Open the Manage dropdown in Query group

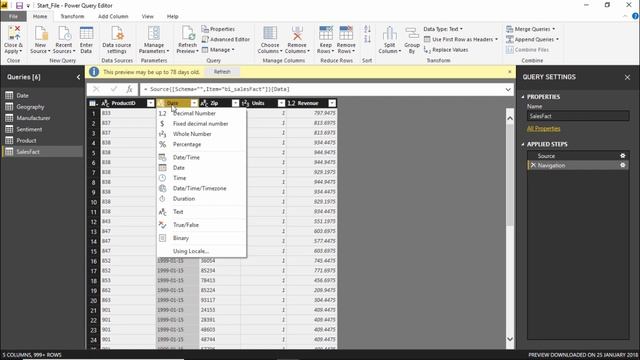[x=218, y=49]
